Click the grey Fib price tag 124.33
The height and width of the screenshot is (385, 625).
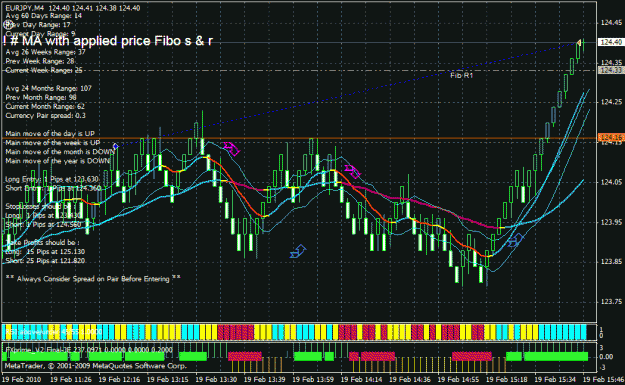coord(611,70)
